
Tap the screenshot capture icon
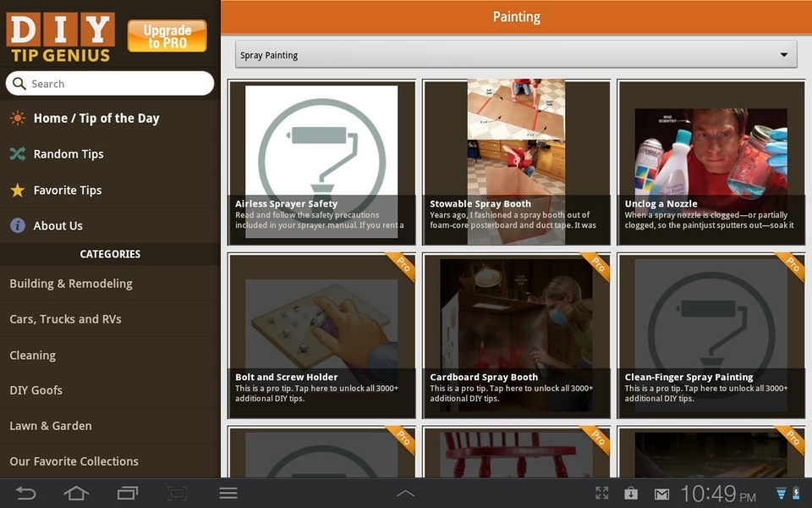[177, 493]
